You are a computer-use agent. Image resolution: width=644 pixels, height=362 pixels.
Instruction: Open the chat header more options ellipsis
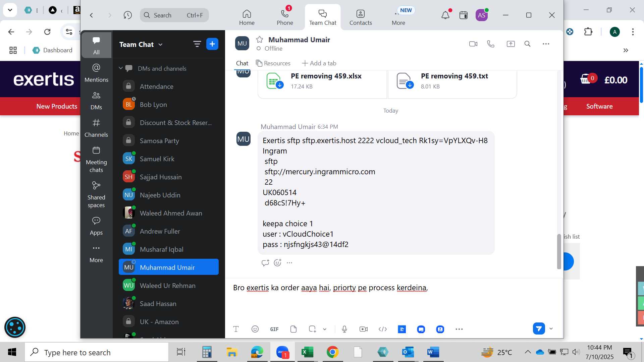click(546, 44)
